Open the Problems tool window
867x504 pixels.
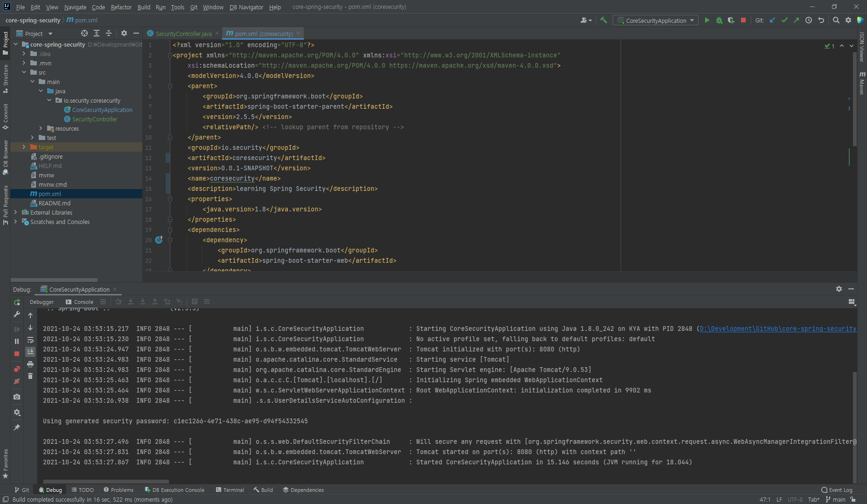pos(119,490)
